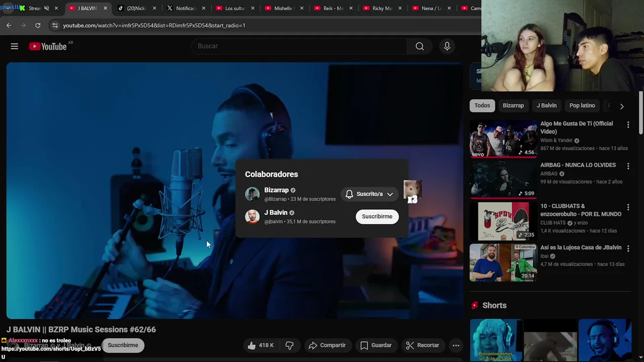The width and height of the screenshot is (644, 362).
Task: Switch to the Notificaciones X tab
Action: pos(185,8)
